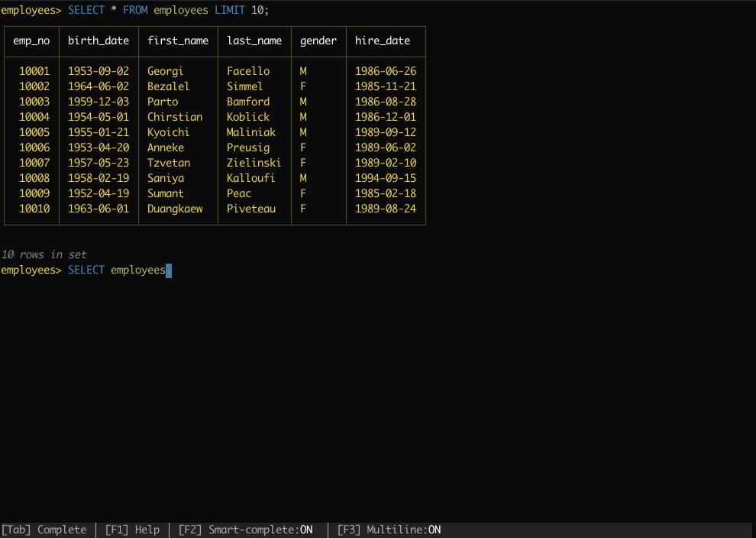Click the birth_date column header
This screenshot has height=538, width=756.
click(x=99, y=41)
